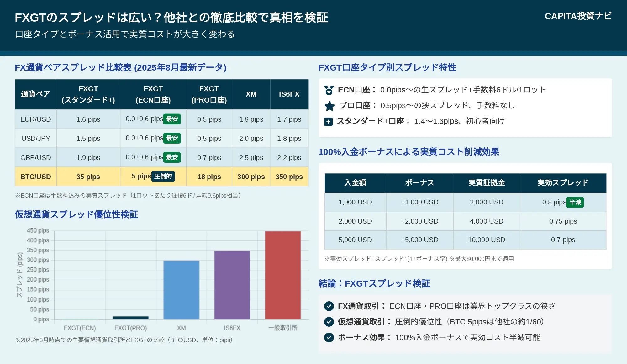
Task: Click the 圧倒的 badge in BTC/USD row
Action: [x=163, y=177]
